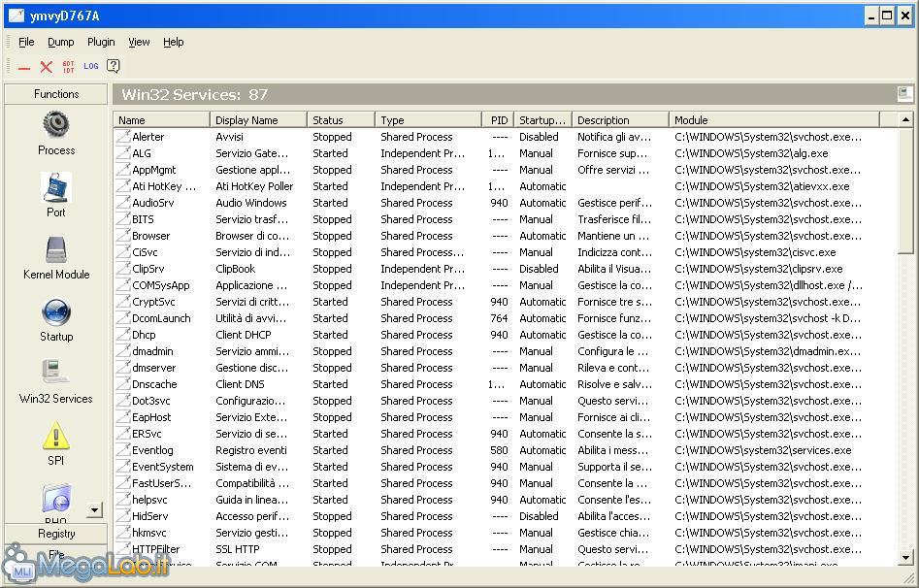Open the File menu
This screenshot has width=919, height=588.
tap(26, 42)
